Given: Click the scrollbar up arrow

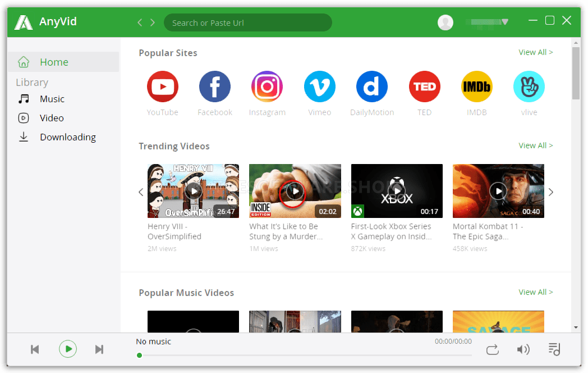Looking at the screenshot, I should coord(576,43).
